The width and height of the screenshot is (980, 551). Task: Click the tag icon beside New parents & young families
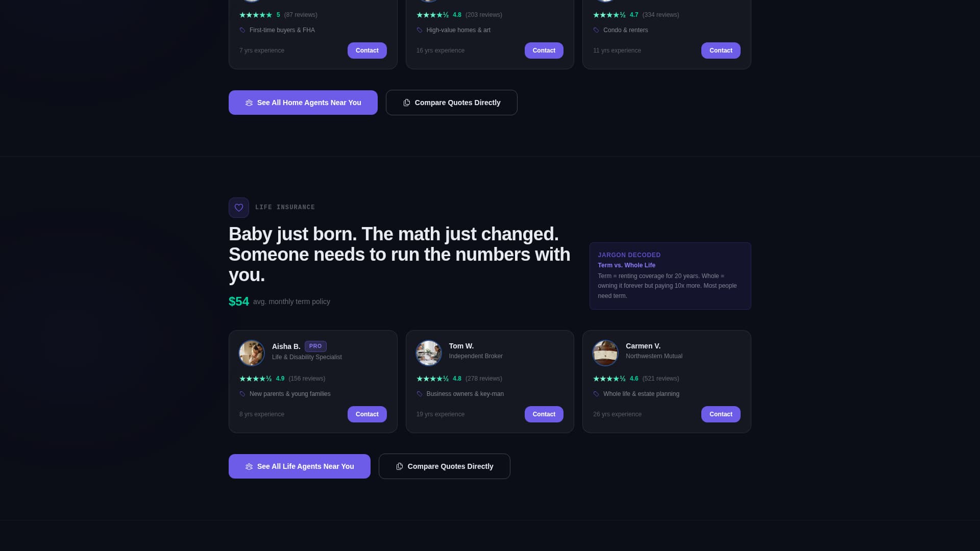pos(242,394)
